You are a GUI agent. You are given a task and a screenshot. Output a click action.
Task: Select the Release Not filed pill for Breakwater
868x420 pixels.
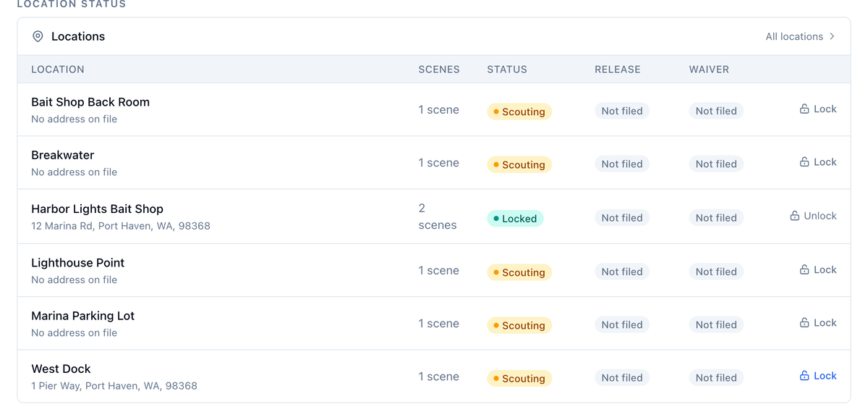point(622,164)
